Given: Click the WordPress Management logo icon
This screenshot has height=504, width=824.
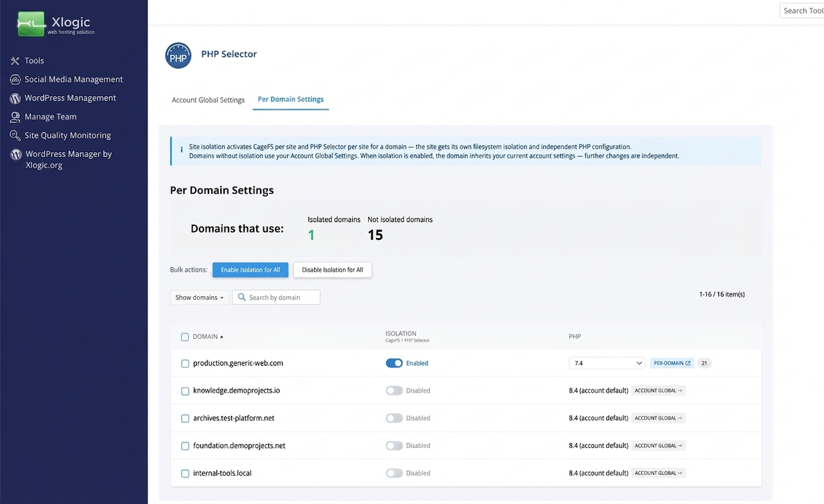Looking at the screenshot, I should pos(15,98).
